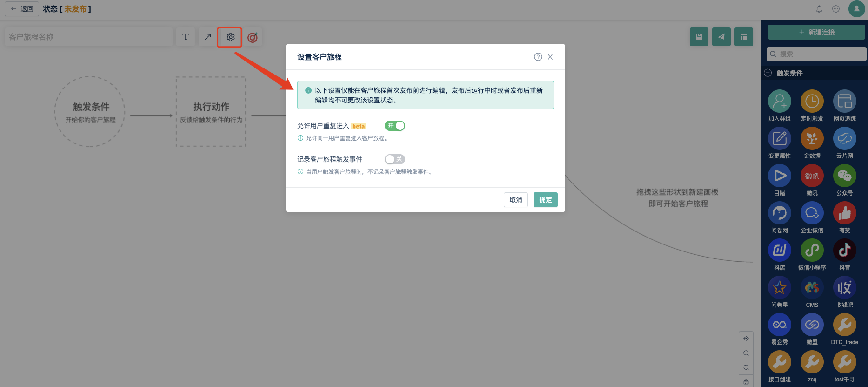Open the notifications bell icon

click(x=819, y=9)
